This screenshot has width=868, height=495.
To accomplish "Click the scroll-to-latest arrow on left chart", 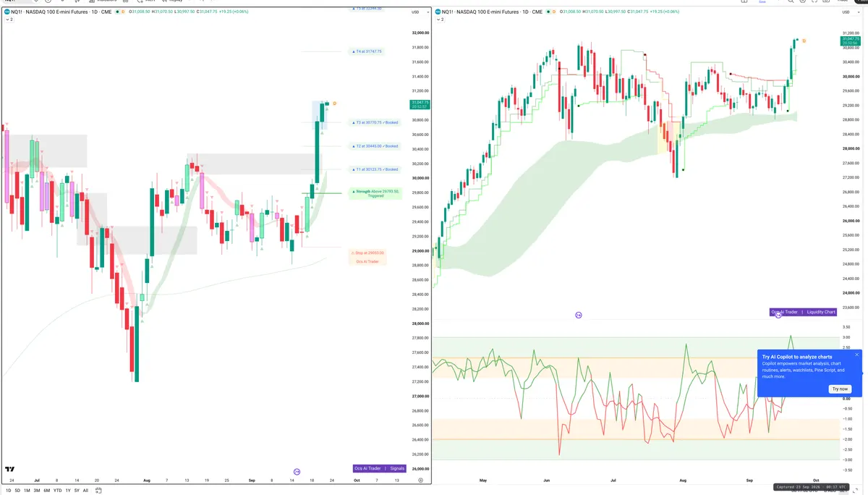I will [297, 471].
